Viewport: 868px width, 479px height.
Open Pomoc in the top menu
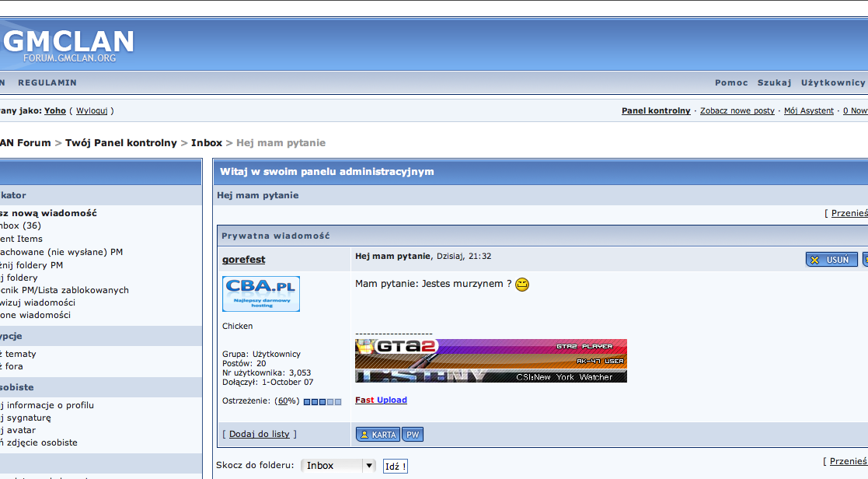[731, 82]
